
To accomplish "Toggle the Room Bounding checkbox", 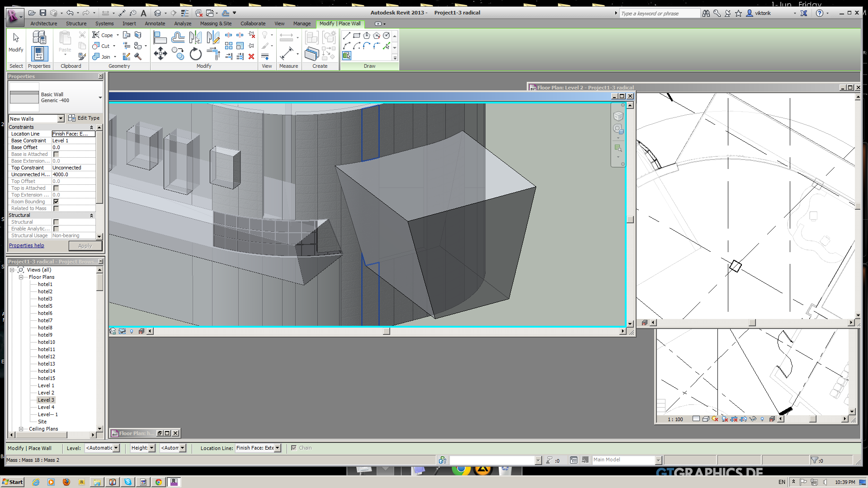I will coord(56,202).
